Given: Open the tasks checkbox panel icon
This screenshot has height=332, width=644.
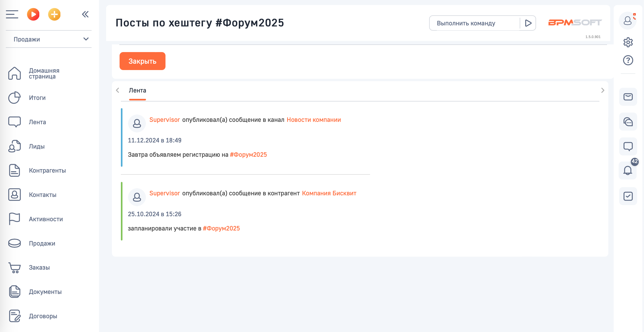Looking at the screenshot, I should 628,196.
